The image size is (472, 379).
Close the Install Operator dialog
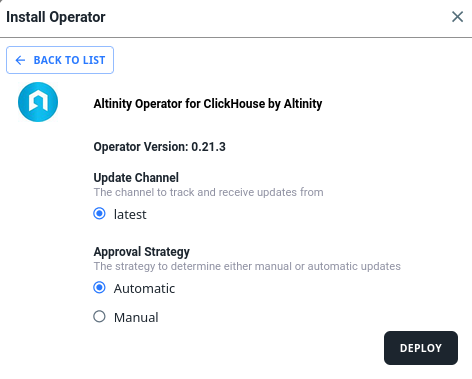457,17
